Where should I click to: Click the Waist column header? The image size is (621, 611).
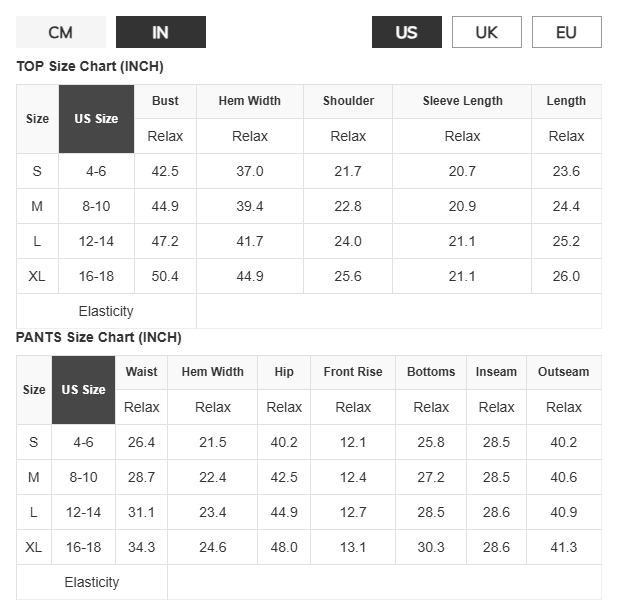click(141, 372)
